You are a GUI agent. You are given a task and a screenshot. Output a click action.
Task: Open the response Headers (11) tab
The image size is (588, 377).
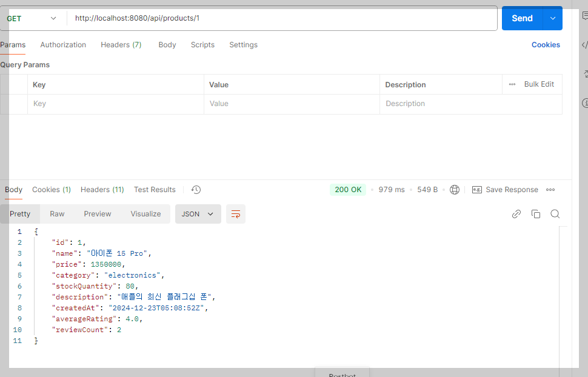coord(102,190)
